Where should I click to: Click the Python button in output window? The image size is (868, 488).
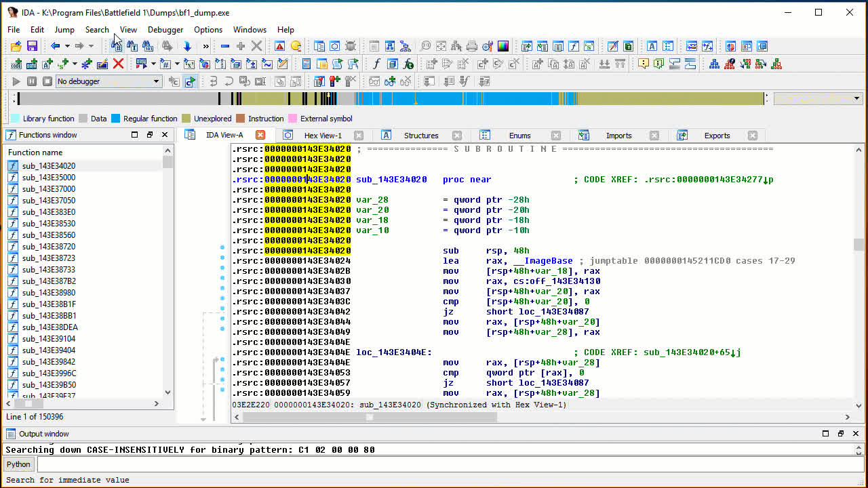tap(18, 464)
